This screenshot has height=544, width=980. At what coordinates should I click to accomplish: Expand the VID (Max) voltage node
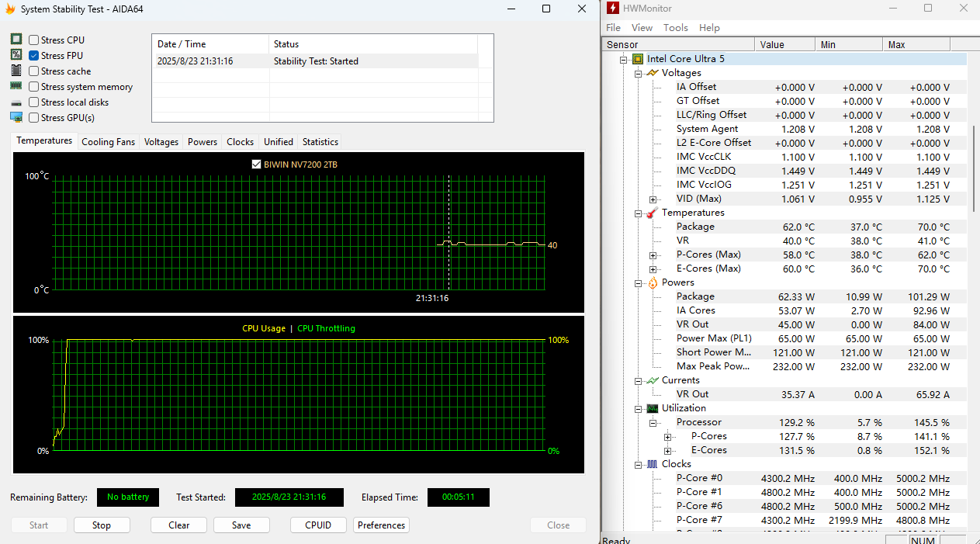[x=653, y=199]
